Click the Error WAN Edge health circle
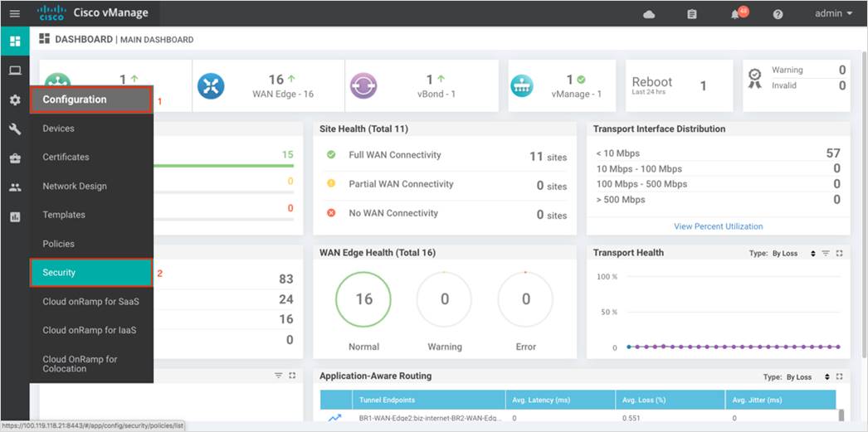 pos(526,299)
